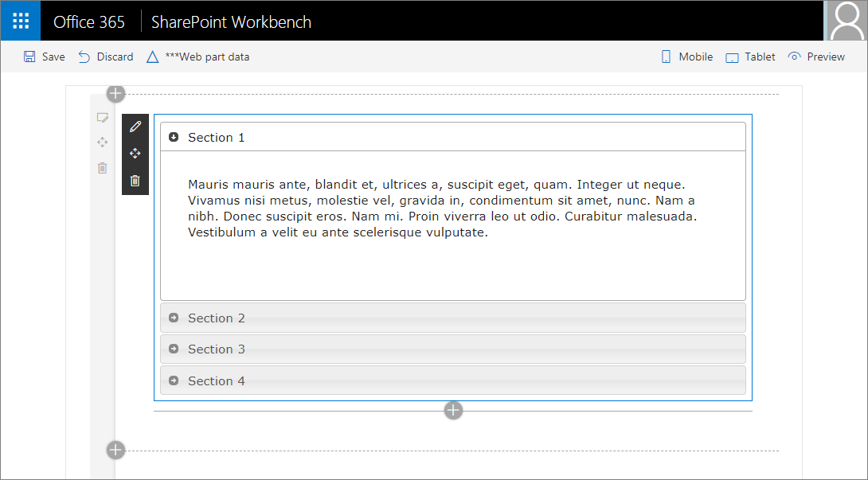Click the edit page section icon in left margin
868x480 pixels.
pos(102,117)
